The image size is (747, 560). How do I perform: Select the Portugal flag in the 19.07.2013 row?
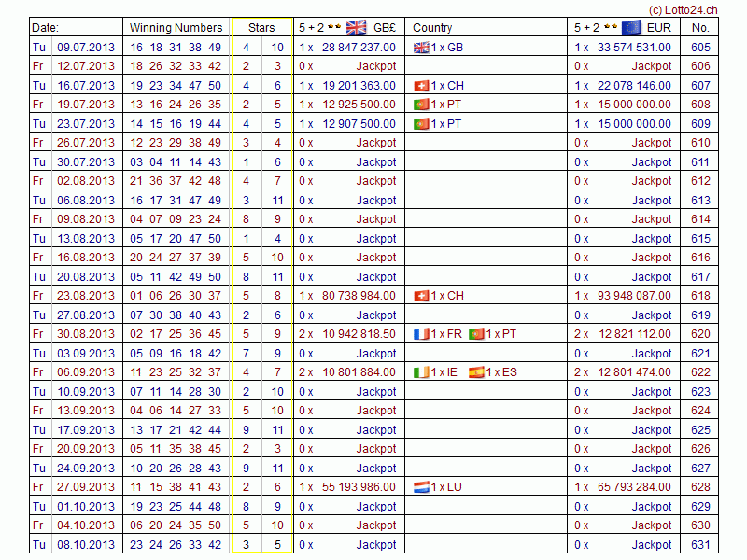[x=421, y=105]
